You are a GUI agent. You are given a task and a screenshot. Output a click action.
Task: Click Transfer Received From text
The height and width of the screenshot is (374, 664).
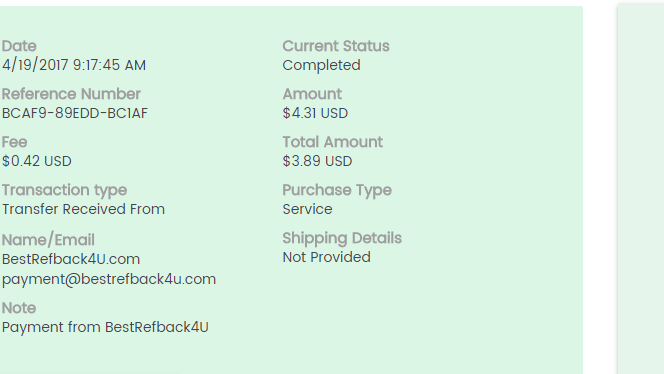[83, 209]
